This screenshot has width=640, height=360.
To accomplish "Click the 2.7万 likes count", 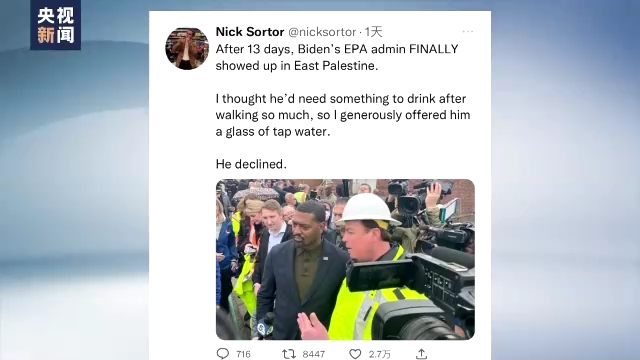I will pyautogui.click(x=380, y=354).
